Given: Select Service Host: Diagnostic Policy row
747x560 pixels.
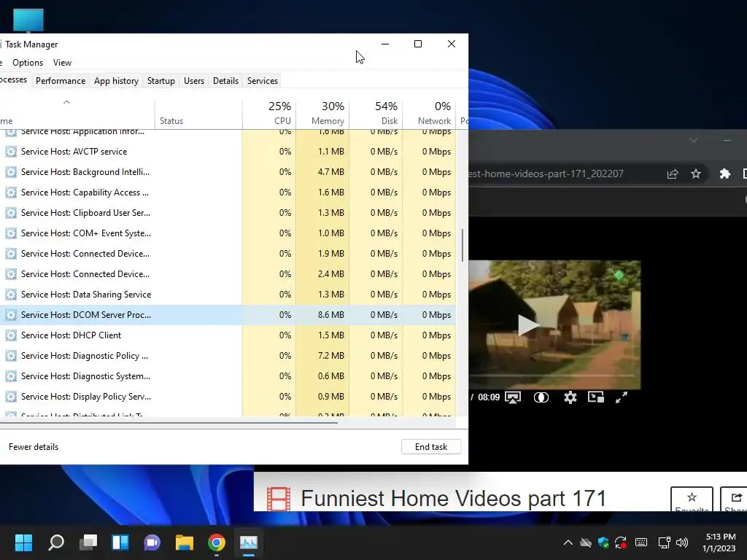Looking at the screenshot, I should pyautogui.click(x=228, y=356).
